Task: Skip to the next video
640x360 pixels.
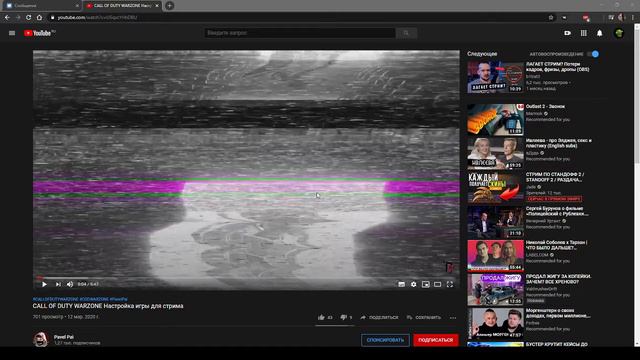Action: (x=58, y=284)
